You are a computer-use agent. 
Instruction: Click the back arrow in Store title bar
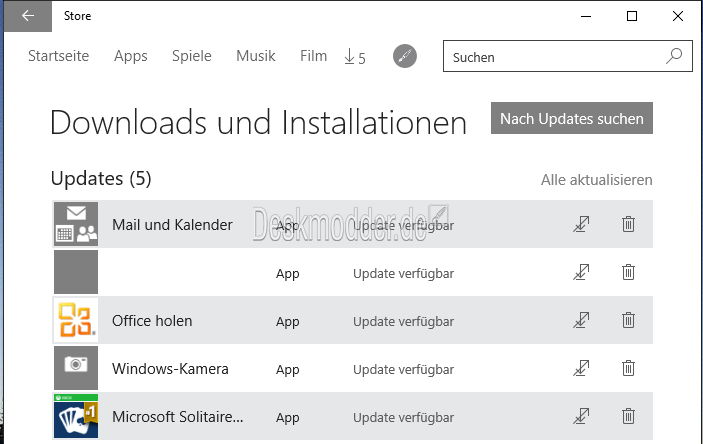(x=28, y=16)
